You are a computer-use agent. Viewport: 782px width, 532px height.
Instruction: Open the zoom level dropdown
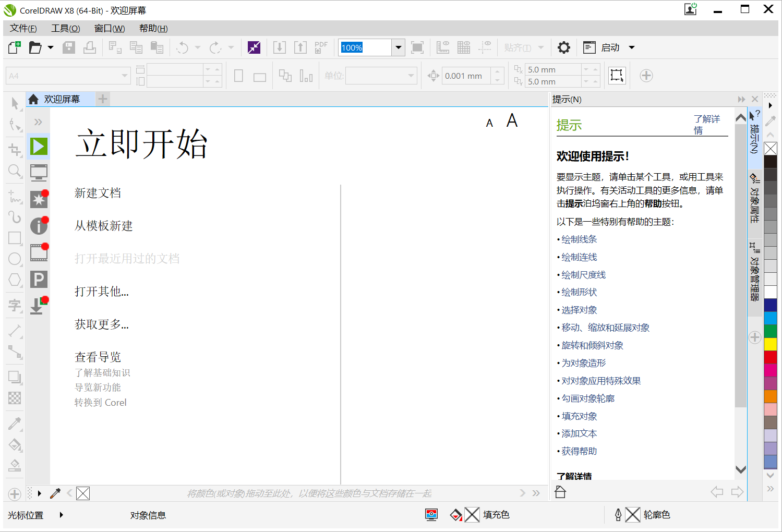pyautogui.click(x=398, y=47)
